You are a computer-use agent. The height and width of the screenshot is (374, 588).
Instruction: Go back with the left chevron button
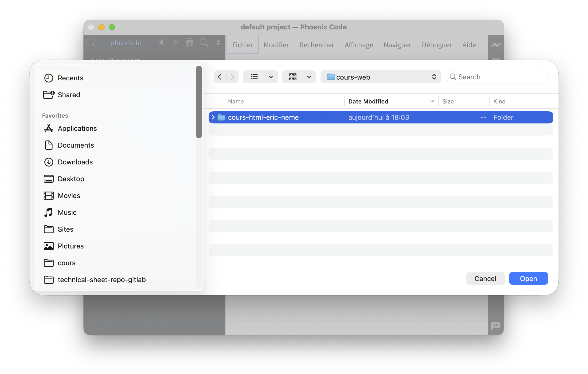(x=220, y=77)
